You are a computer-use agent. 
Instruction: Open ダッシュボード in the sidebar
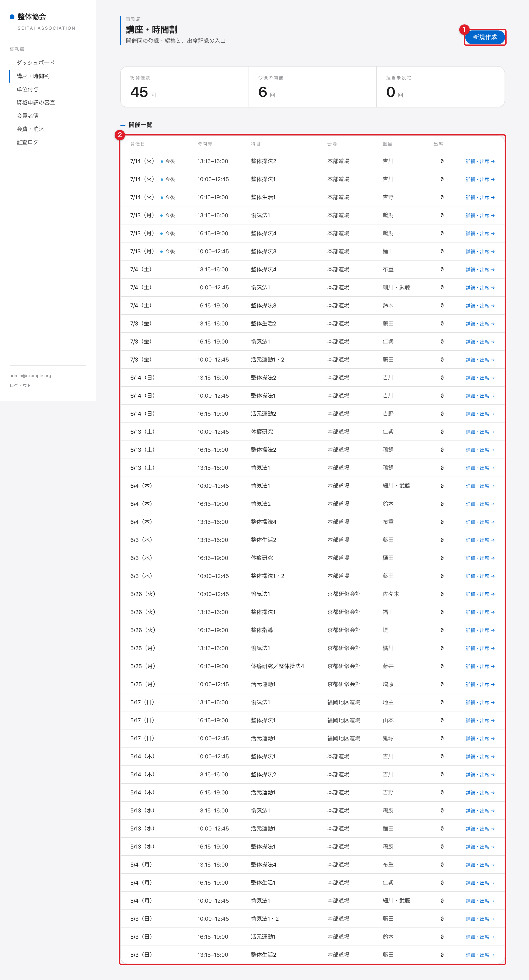click(35, 63)
